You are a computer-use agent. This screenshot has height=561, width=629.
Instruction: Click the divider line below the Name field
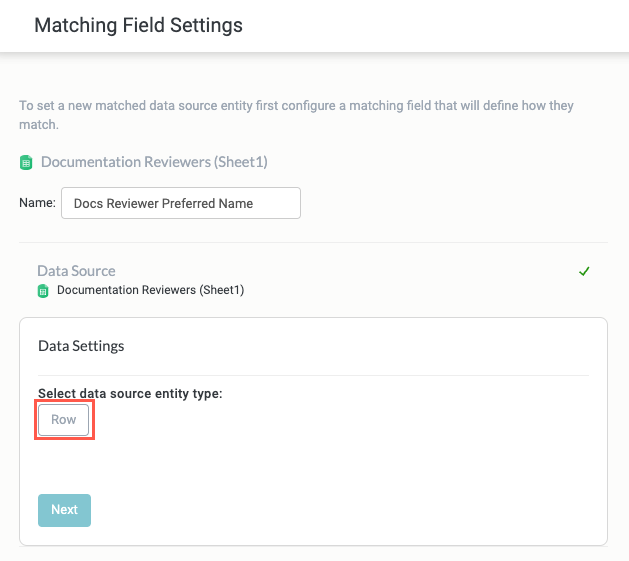pyautogui.click(x=314, y=242)
